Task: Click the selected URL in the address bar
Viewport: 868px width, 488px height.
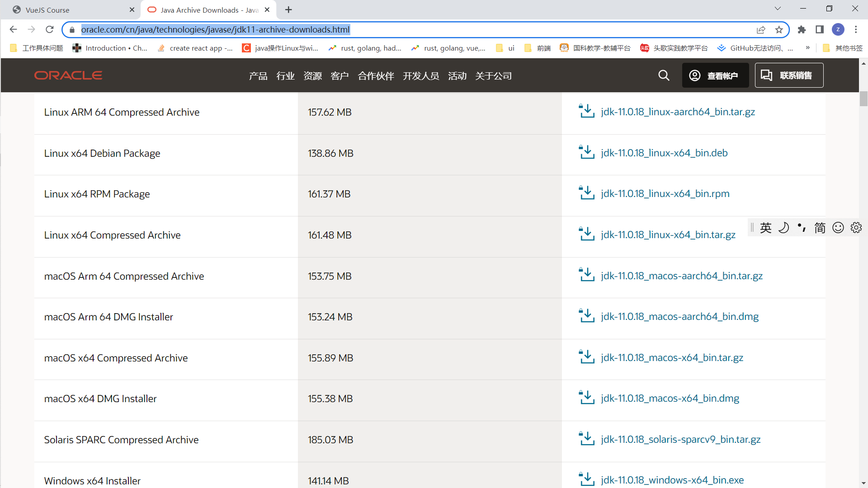Action: (215, 29)
